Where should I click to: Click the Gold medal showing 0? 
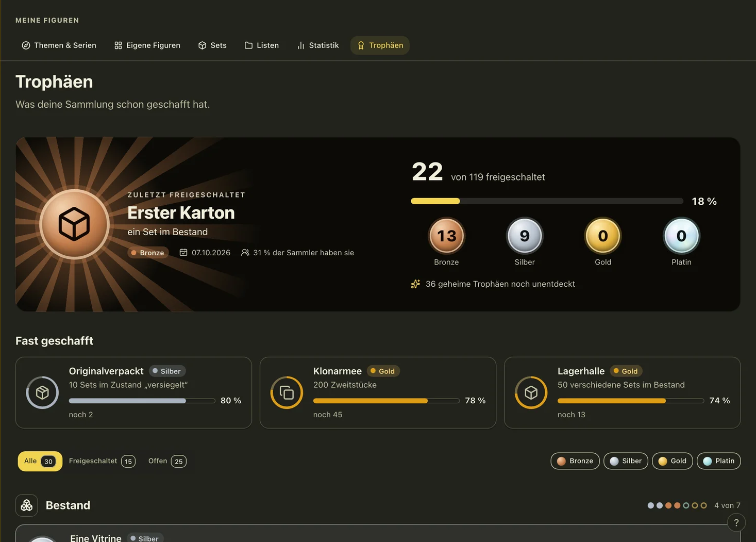[603, 236]
